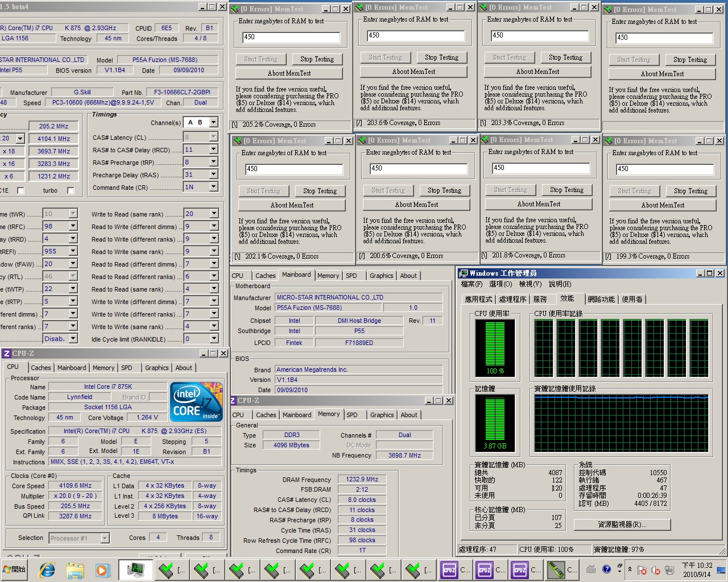Stop Testing in MemTest window at 200.6% coverage
728x582 pixels.
click(445, 190)
